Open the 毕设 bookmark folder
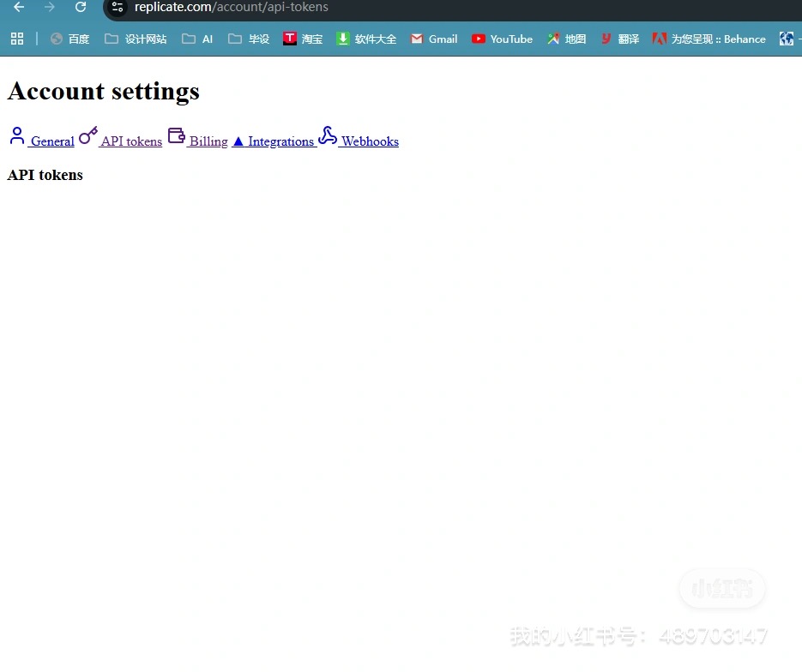Screen dimensions: 802x672 click(x=249, y=39)
